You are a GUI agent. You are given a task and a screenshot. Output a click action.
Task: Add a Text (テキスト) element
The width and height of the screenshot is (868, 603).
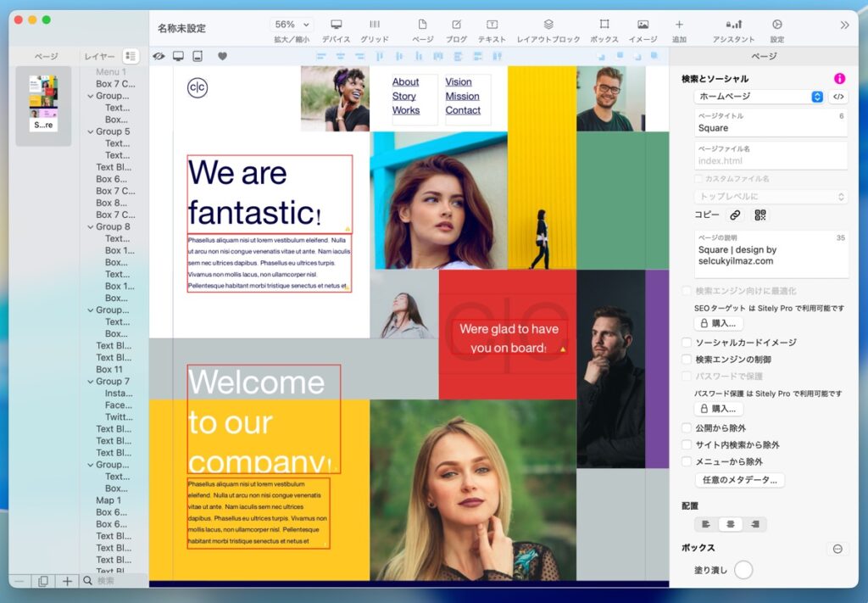pos(492,25)
